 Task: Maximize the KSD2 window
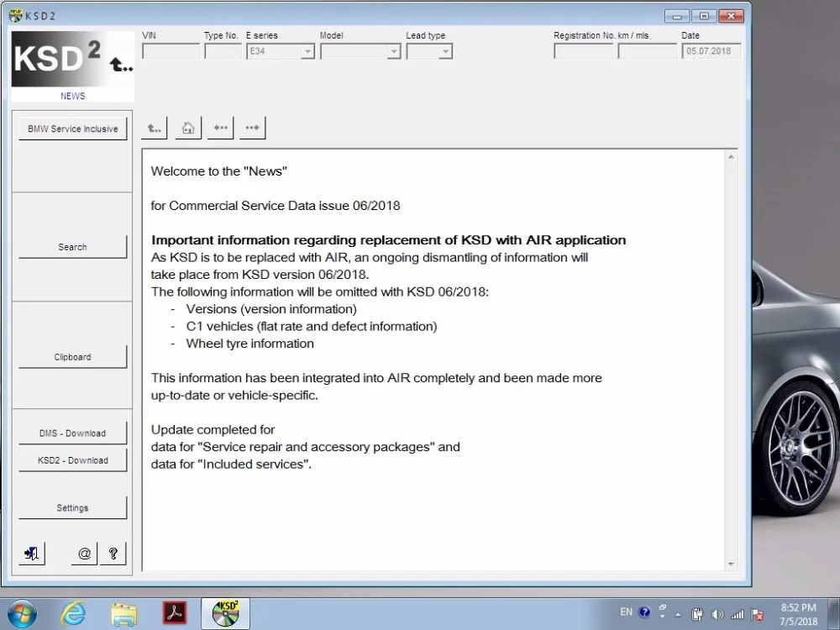pyautogui.click(x=704, y=16)
